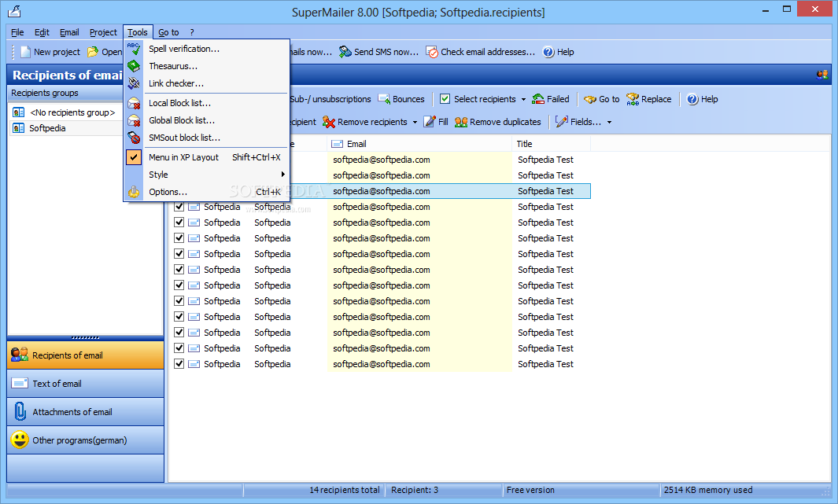Screen dimensions: 838x504
Task: Click the Open folder icon in toolbar
Action: 93,52
